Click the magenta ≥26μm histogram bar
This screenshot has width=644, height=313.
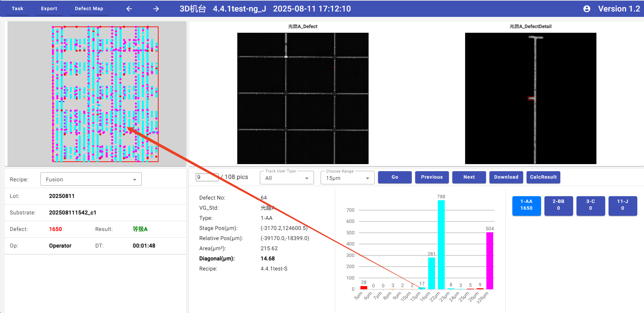[489, 261]
